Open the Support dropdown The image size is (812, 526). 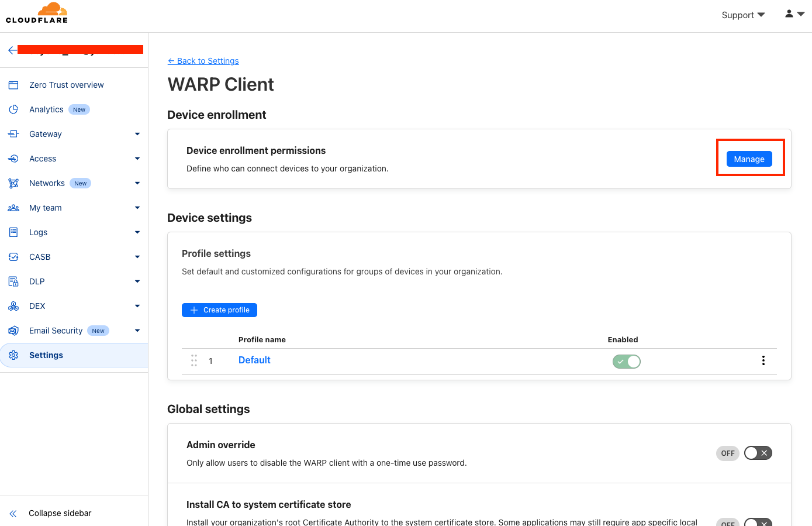point(743,15)
